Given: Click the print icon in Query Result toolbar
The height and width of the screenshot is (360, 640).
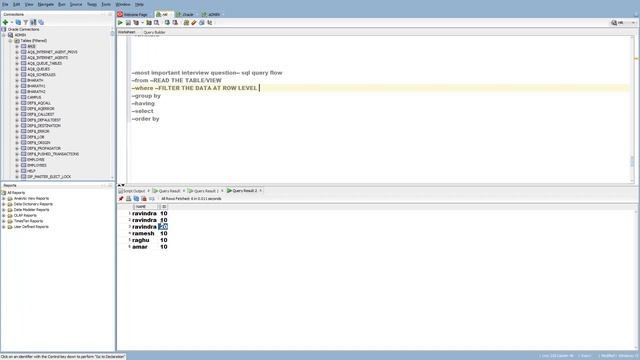Looking at the screenshot, I should [129, 199].
